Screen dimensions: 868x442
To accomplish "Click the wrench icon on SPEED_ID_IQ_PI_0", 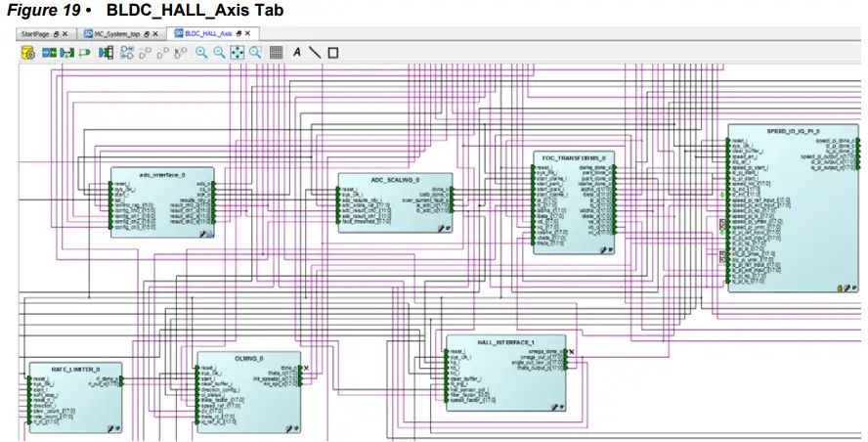I will [x=846, y=288].
